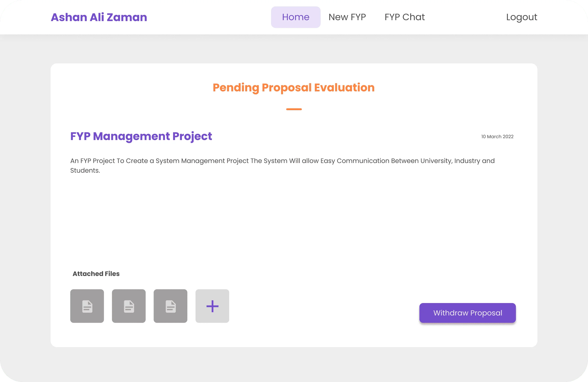Click the middle document icon under Attached Files
The width and height of the screenshot is (588, 382).
click(x=129, y=306)
